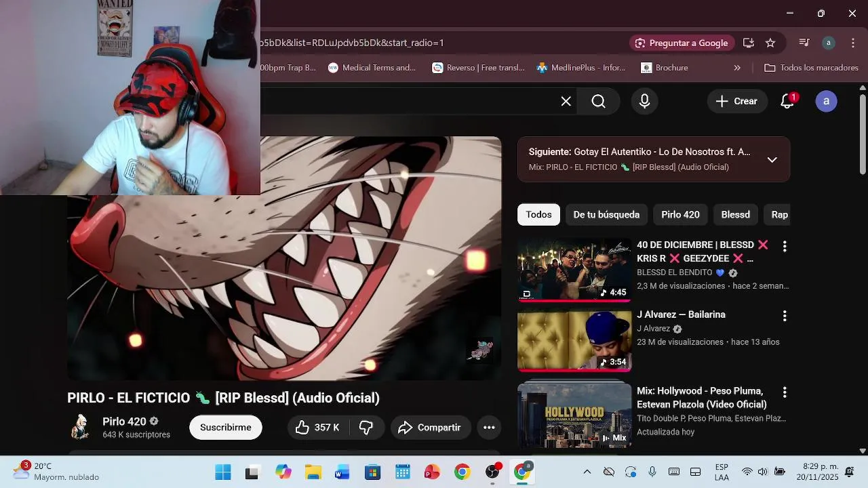The image size is (868, 488).
Task: Select the Blessd filter chip
Action: 735,214
